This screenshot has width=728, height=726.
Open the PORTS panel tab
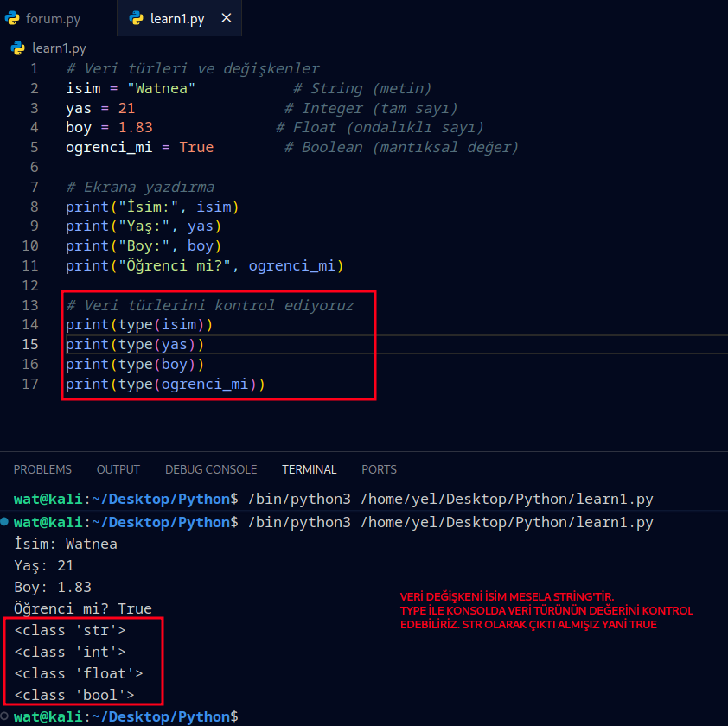click(x=379, y=469)
